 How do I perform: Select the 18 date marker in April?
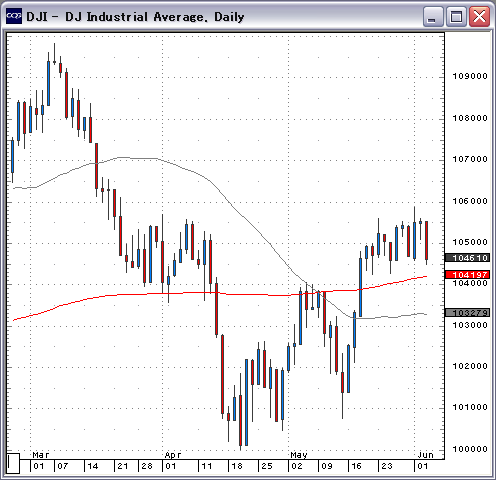pos(237,466)
